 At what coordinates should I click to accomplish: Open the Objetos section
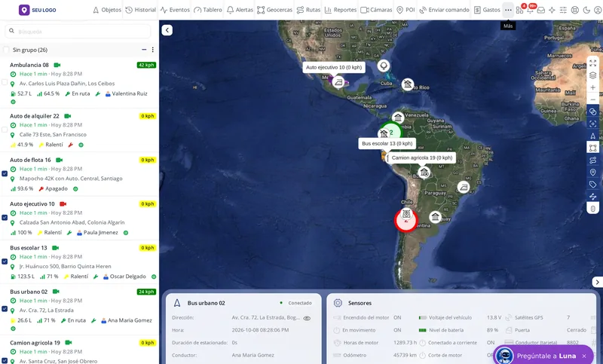click(x=107, y=10)
